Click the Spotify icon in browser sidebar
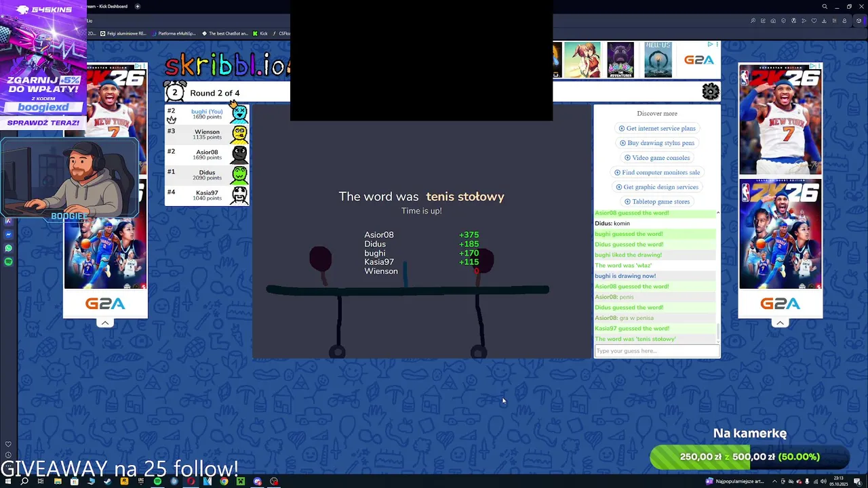Image resolution: width=868 pixels, height=488 pixels. [8, 262]
